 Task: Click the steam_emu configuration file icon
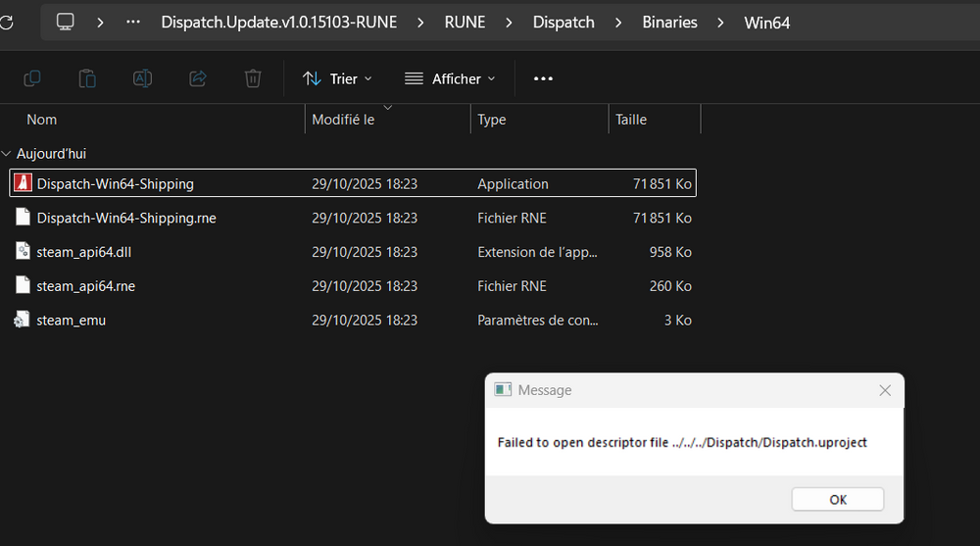23,320
